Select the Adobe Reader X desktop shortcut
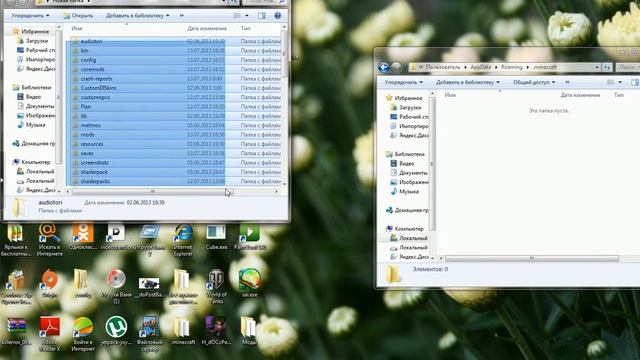 tap(50, 334)
